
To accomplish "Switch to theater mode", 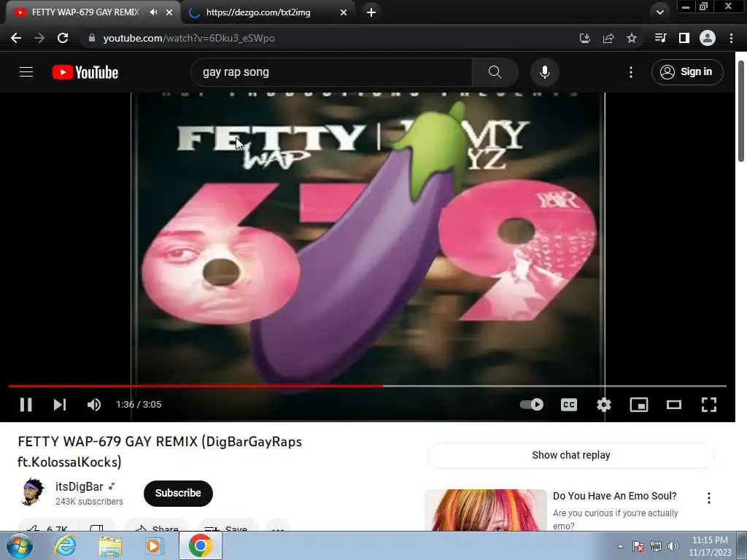I will coord(673,405).
